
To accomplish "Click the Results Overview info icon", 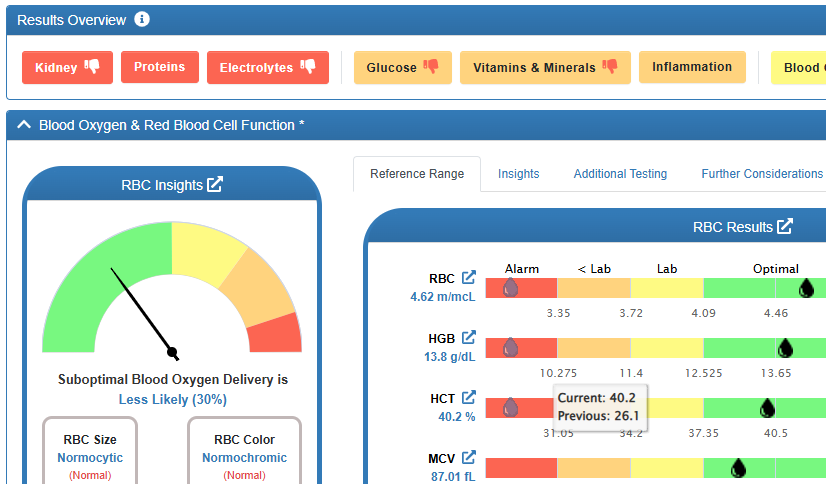I will [142, 19].
